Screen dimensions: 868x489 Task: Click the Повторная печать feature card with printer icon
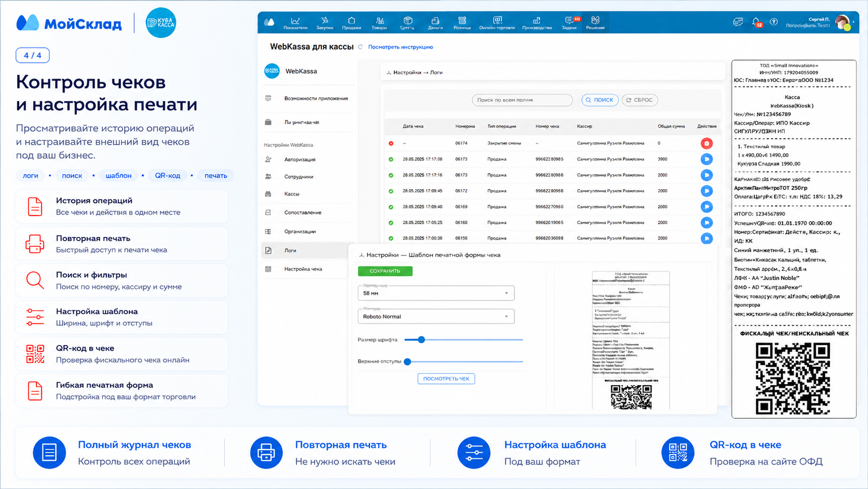(122, 244)
